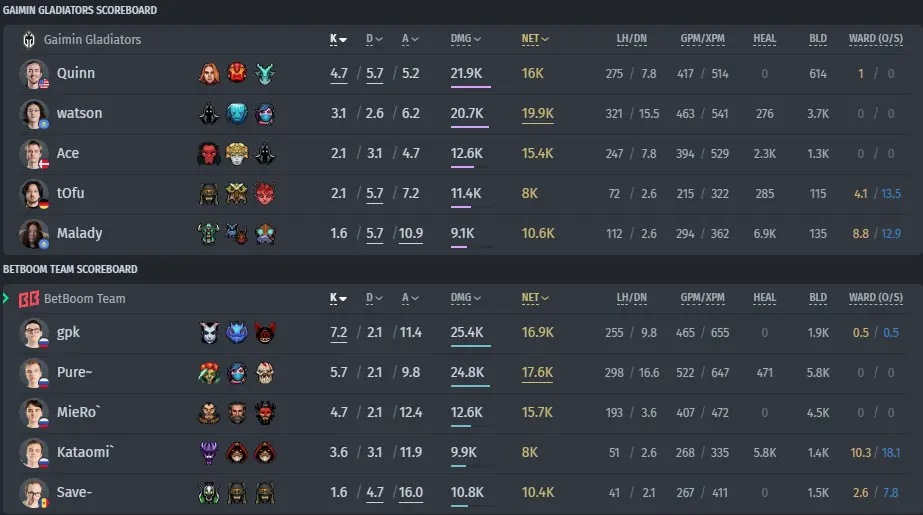The width and height of the screenshot is (923, 515).
Task: Click Save-'s first hero icon
Action: [209, 493]
